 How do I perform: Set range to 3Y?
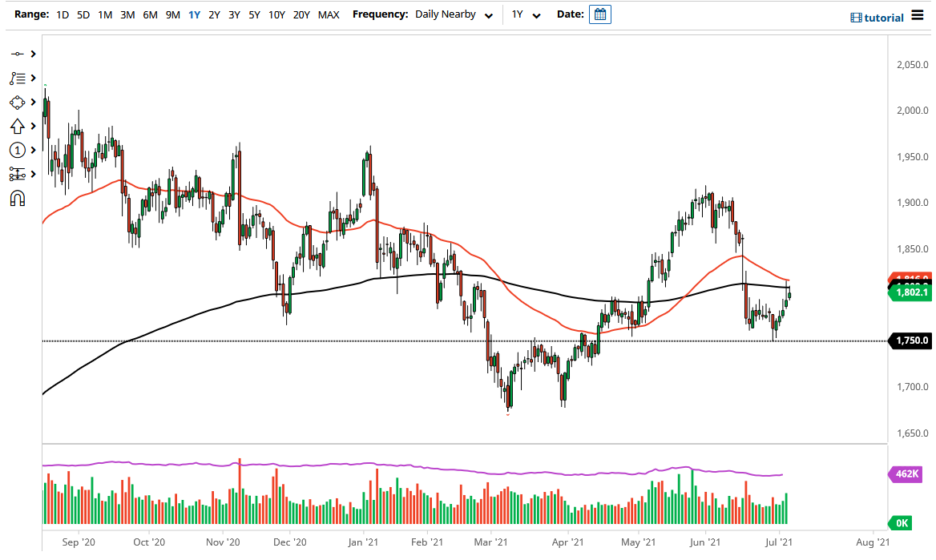(x=235, y=14)
